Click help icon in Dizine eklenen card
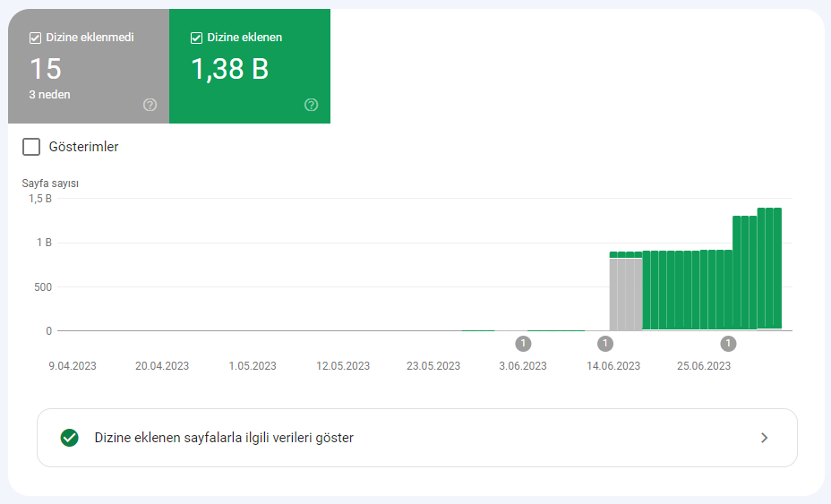 (x=311, y=105)
